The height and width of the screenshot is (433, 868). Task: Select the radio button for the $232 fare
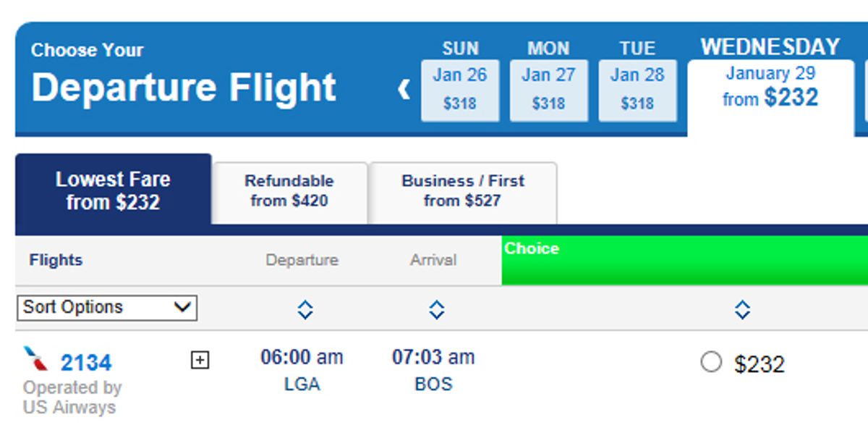point(712,361)
